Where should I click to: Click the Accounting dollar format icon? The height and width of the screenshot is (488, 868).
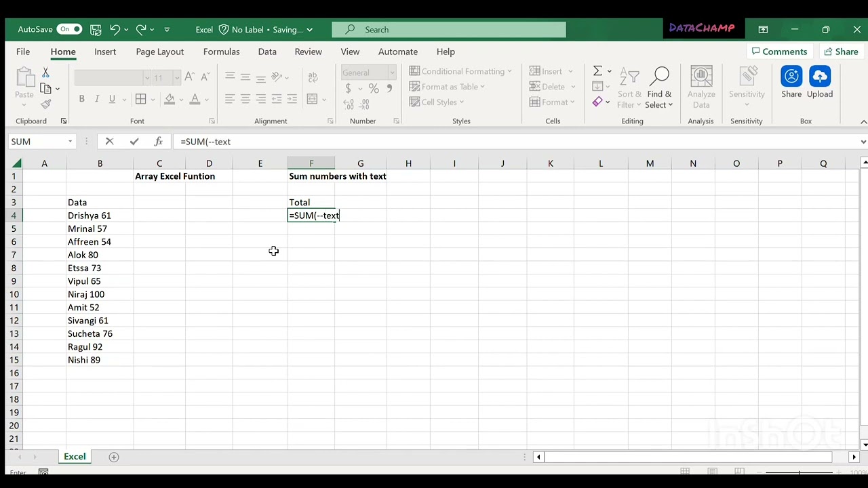pyautogui.click(x=348, y=88)
